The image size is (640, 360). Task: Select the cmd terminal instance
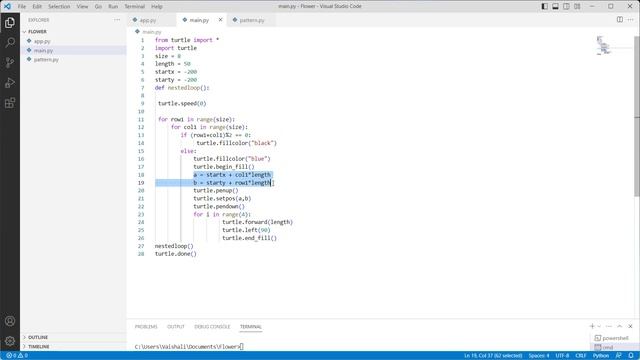click(611, 347)
